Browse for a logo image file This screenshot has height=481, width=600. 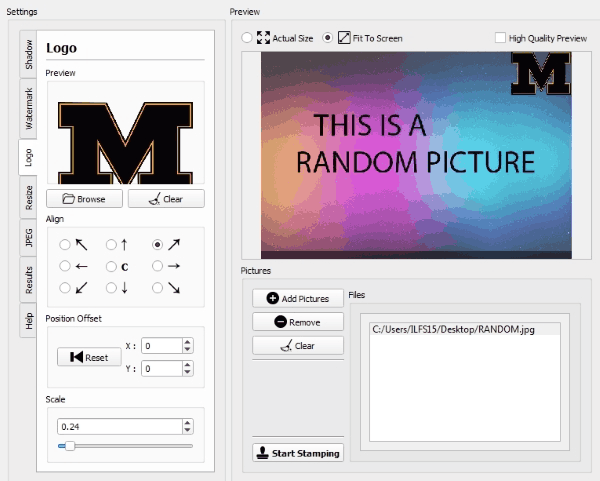point(84,199)
